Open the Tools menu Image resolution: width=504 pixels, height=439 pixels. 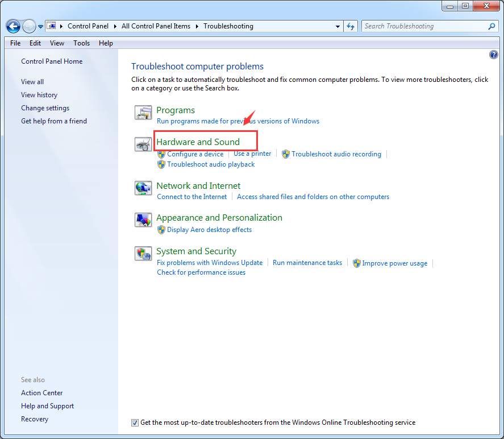click(81, 43)
